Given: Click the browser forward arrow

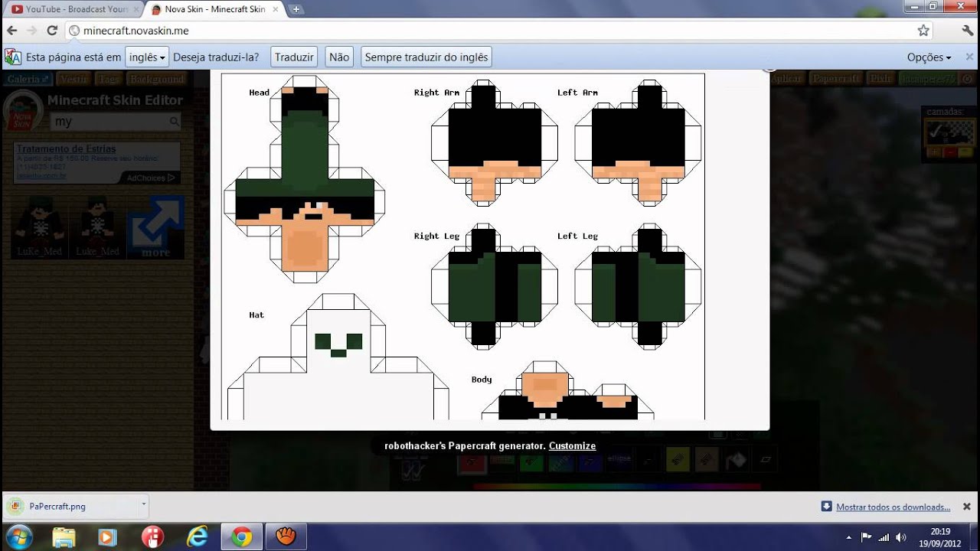Looking at the screenshot, I should (31, 31).
